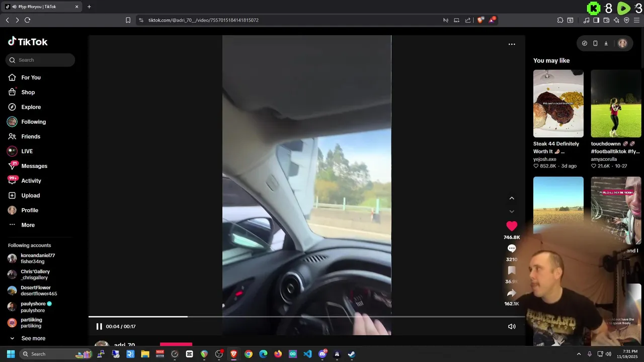The image size is (644, 362).
Task: Bookmark this page in the address bar
Action: click(x=128, y=20)
